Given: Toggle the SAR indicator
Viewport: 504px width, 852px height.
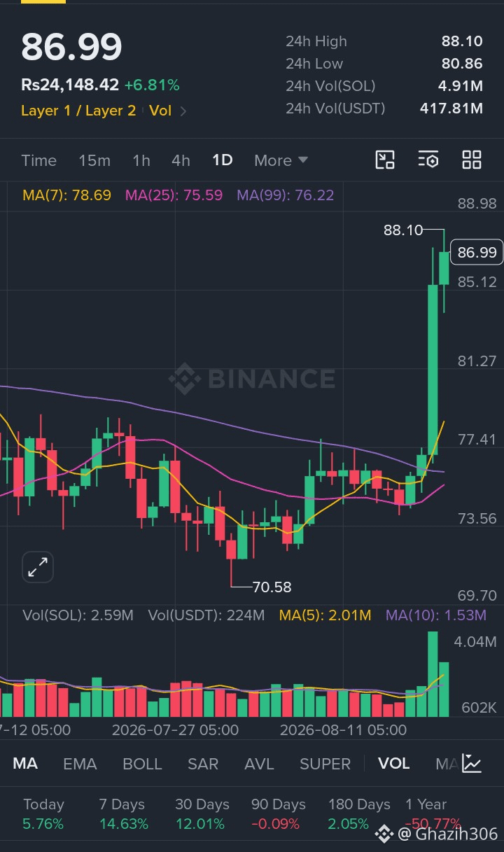Looking at the screenshot, I should [x=203, y=763].
